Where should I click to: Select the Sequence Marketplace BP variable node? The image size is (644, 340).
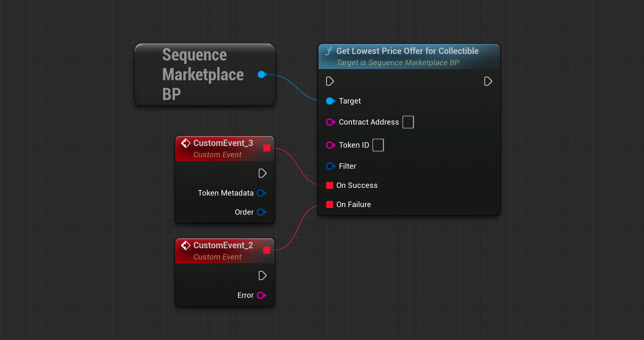point(205,74)
